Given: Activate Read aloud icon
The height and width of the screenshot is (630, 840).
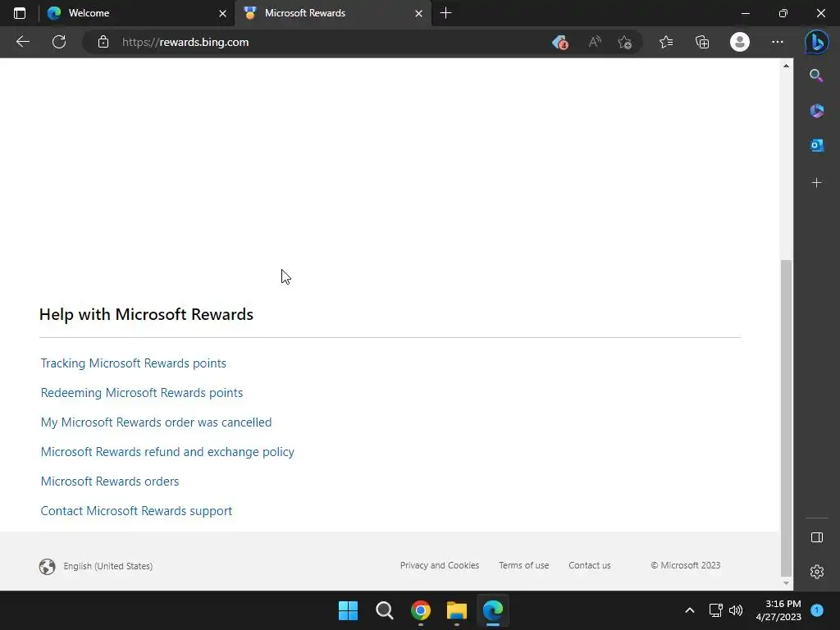Looking at the screenshot, I should (595, 42).
